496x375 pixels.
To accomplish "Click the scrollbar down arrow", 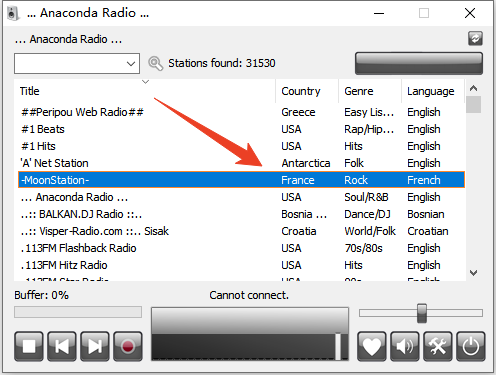I will pyautogui.click(x=473, y=273).
